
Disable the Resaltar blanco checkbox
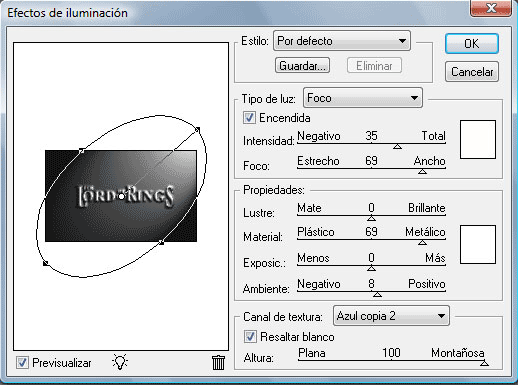(250, 336)
